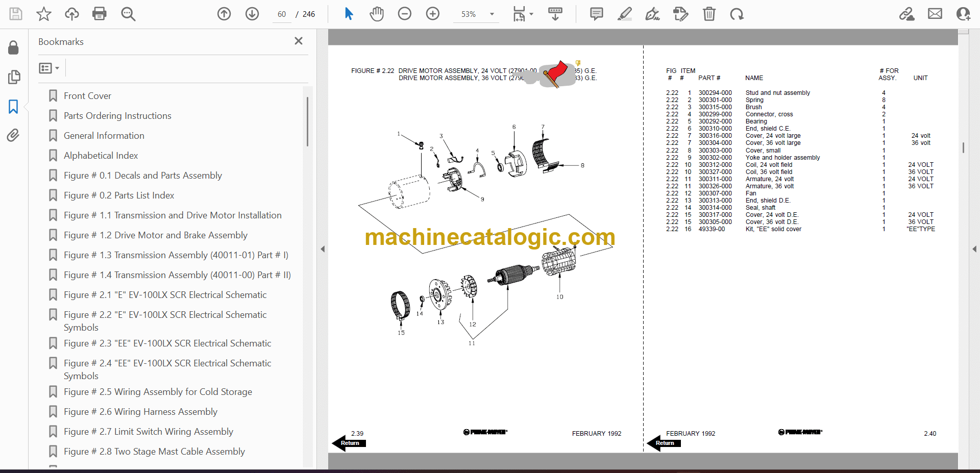Click the bookmarks panel scrollbar thumb
This screenshot has height=473, width=980.
point(307,121)
